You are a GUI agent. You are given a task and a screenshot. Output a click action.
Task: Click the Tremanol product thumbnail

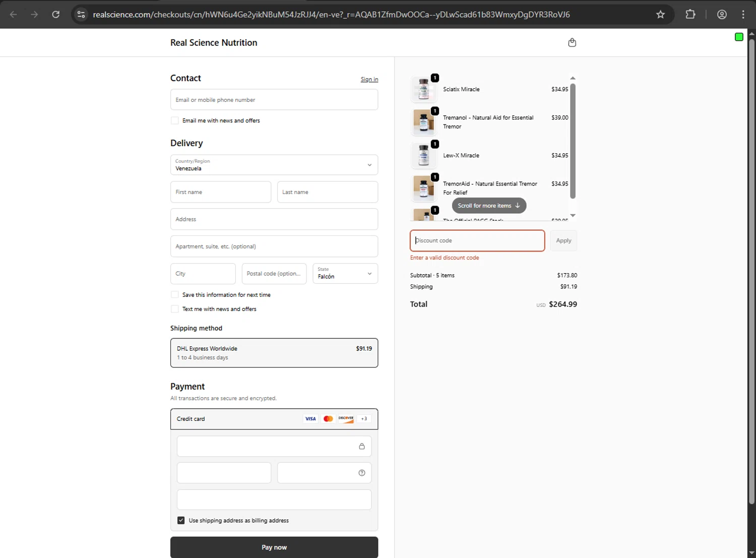(x=424, y=122)
